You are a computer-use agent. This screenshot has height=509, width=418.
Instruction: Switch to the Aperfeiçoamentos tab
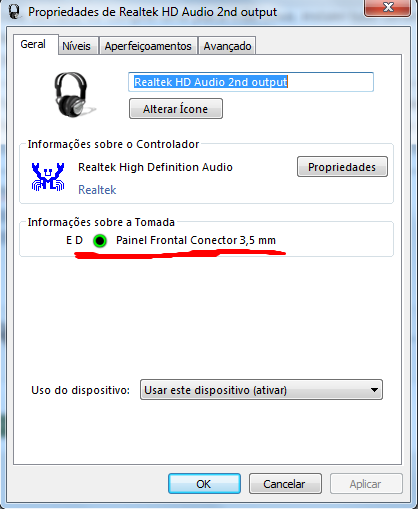click(x=148, y=46)
